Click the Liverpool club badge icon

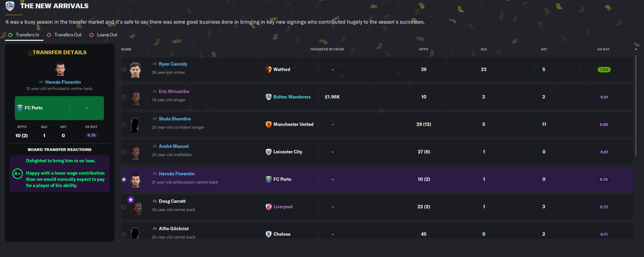(269, 207)
